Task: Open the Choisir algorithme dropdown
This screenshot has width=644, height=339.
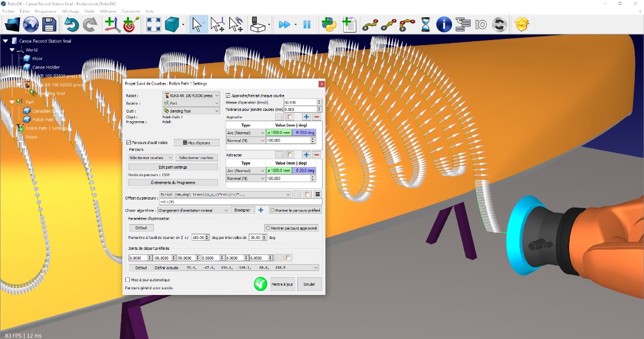Action: 193,210
